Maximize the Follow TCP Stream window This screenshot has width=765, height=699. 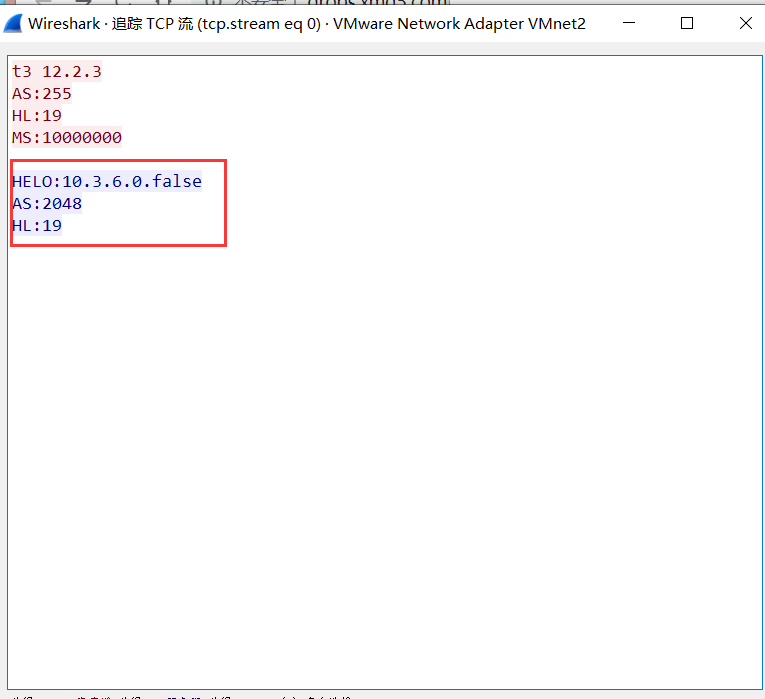(687, 23)
